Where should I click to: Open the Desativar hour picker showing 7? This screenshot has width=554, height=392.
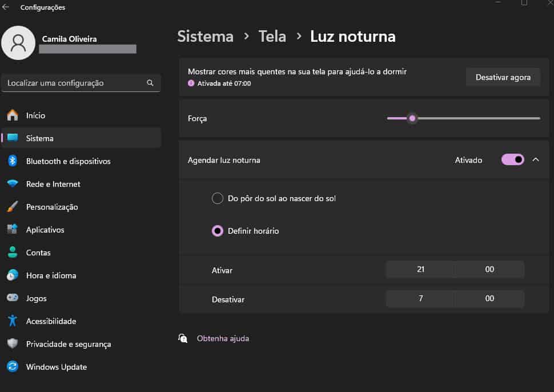[x=420, y=298]
